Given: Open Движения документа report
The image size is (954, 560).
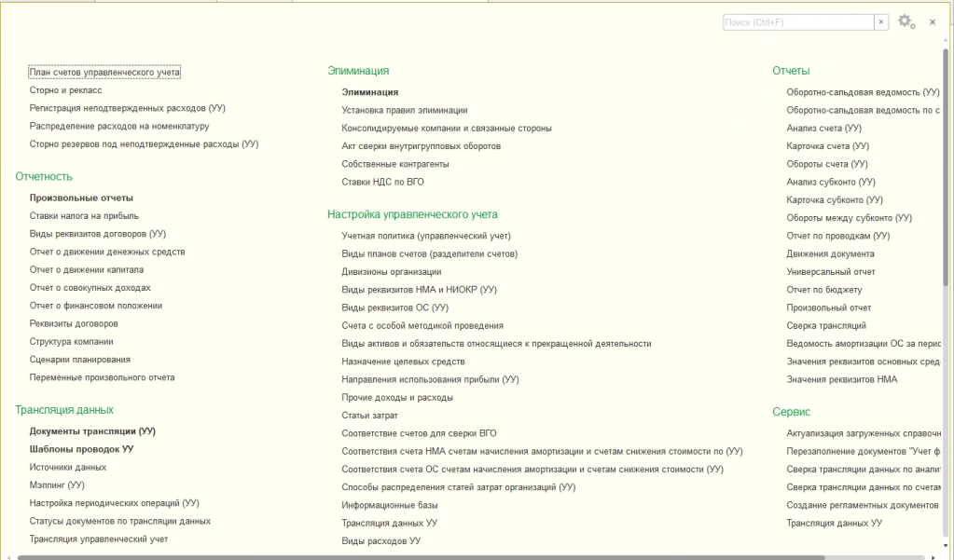Looking at the screenshot, I should [x=830, y=253].
